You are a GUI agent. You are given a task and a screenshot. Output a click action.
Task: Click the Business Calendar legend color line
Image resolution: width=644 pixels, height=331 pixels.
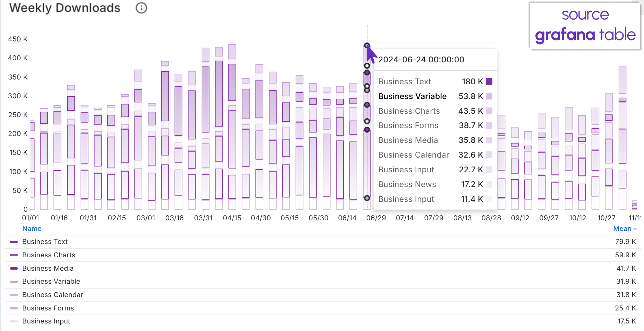click(14, 295)
